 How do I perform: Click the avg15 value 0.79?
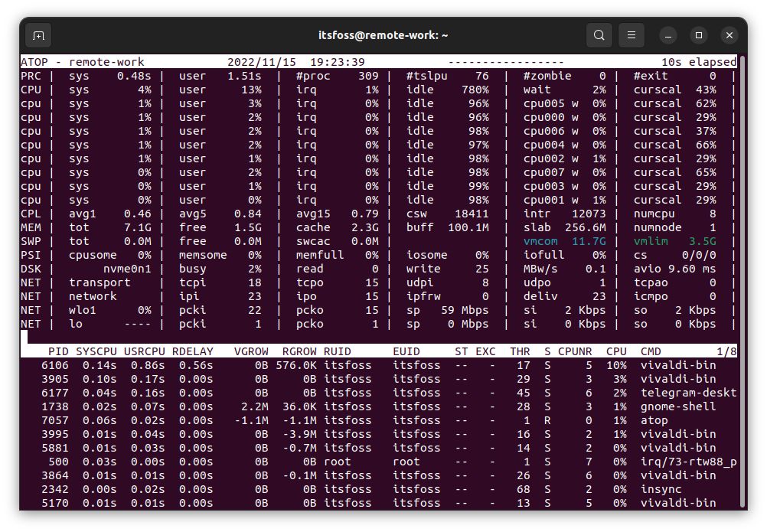365,214
